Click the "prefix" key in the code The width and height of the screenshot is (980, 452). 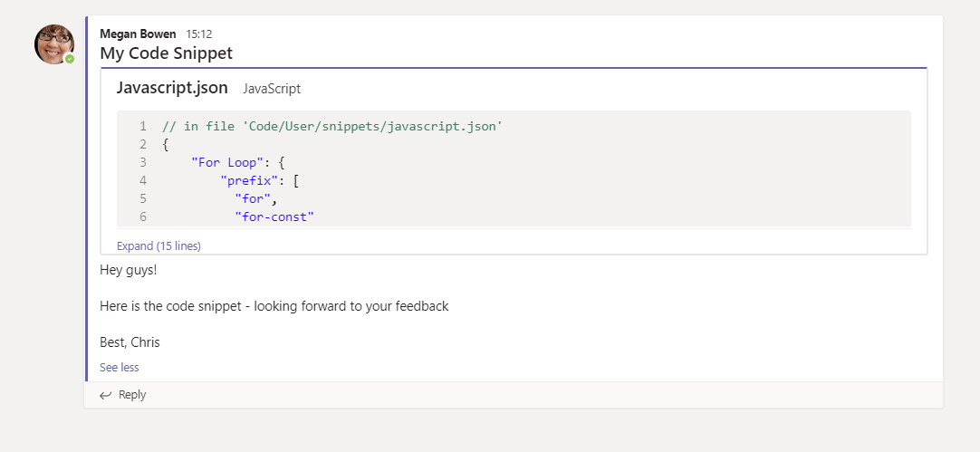click(249, 180)
